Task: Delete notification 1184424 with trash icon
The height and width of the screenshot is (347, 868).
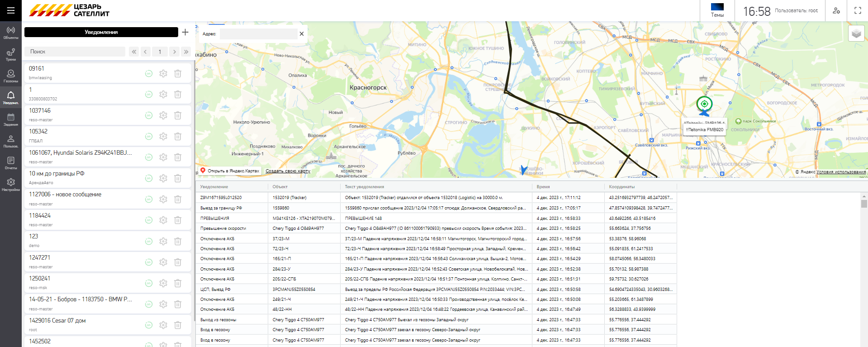Action: pyautogui.click(x=178, y=220)
